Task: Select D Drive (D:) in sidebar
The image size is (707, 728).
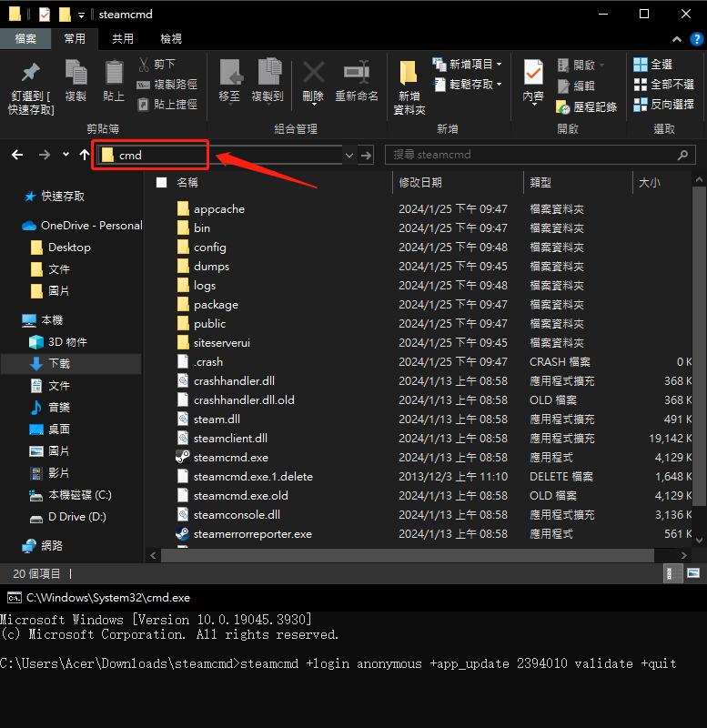Action: [x=68, y=517]
